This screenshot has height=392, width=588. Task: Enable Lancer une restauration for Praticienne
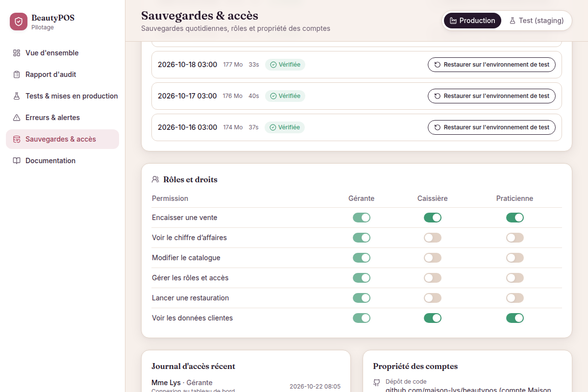515,298
